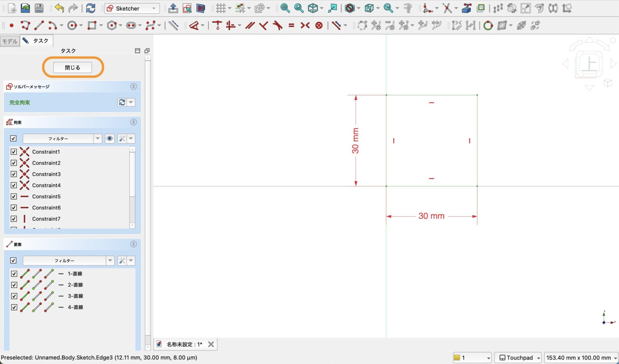Click the new document icon
Viewport: 619px width, 364px height.
(12, 8)
